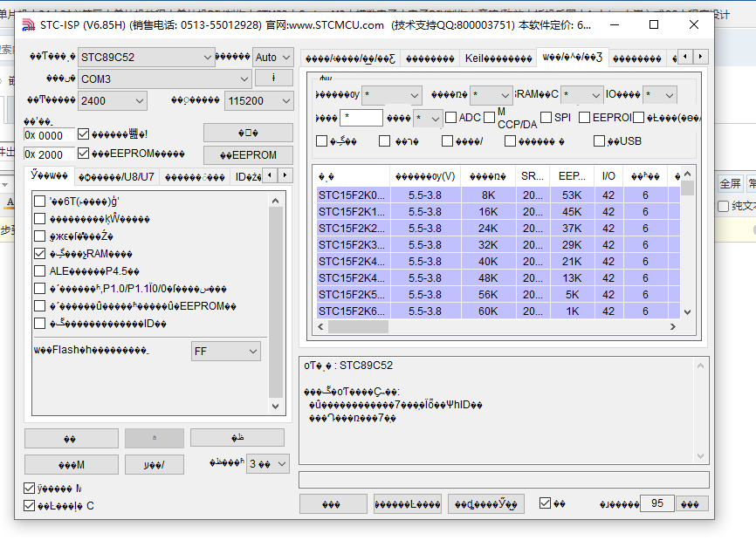Click the button right of the 95 counter

click(692, 504)
